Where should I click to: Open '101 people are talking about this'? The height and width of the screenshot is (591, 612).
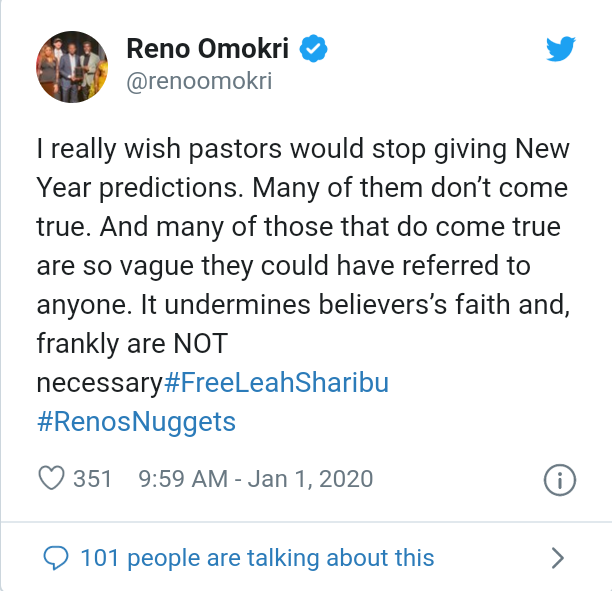pos(258,558)
